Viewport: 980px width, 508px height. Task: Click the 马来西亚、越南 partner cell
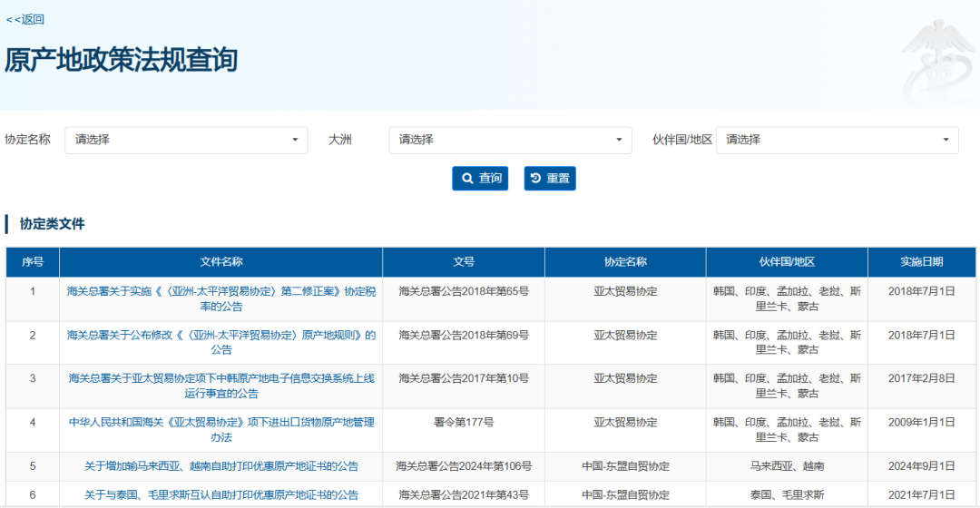[787, 466]
